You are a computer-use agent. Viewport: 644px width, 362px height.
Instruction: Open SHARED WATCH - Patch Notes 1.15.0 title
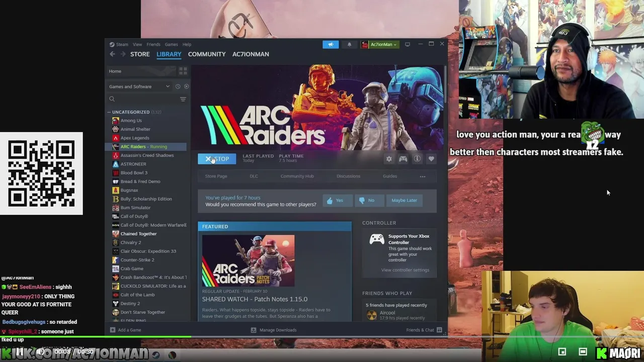[x=255, y=299]
